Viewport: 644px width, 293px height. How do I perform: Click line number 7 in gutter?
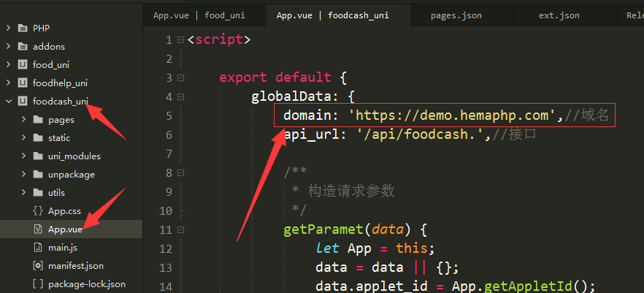click(x=169, y=153)
